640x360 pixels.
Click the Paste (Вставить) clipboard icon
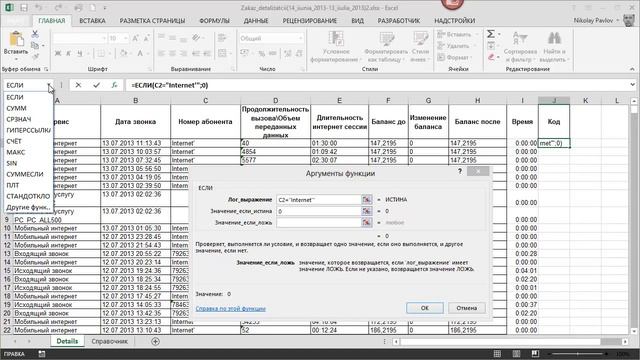point(16,39)
